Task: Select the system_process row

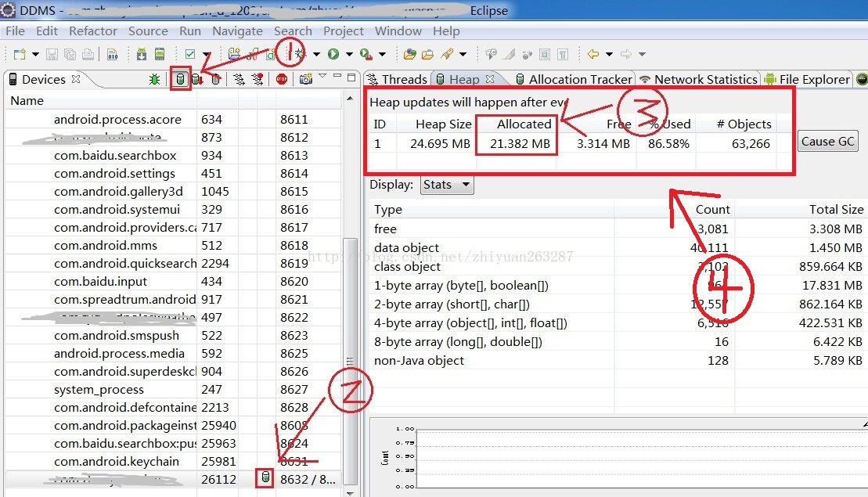Action: [173, 390]
